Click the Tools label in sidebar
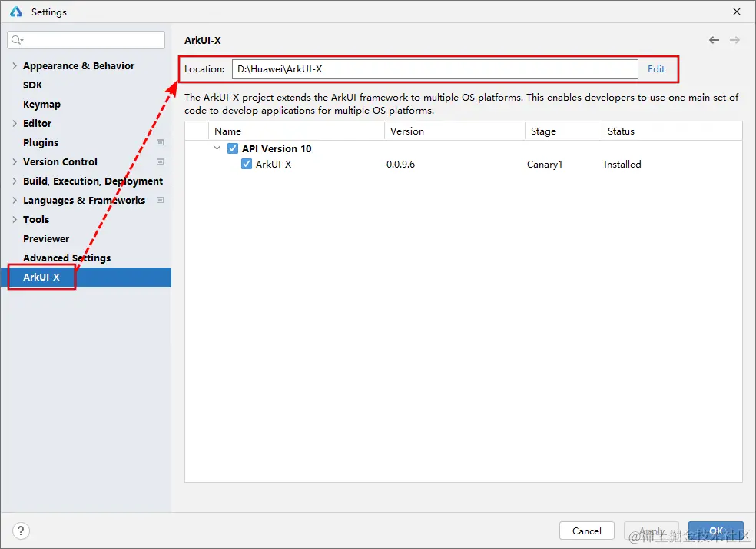Image resolution: width=756 pixels, height=549 pixels. 36,219
